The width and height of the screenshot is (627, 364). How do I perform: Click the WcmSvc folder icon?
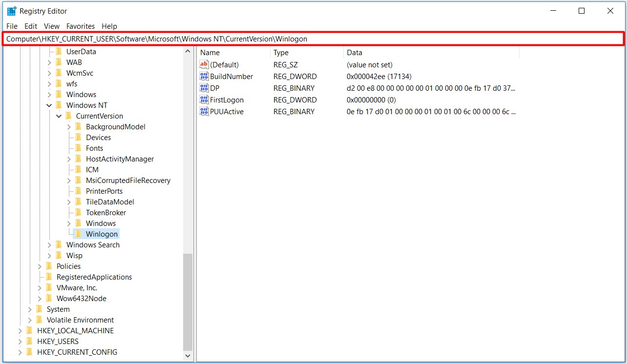tap(59, 73)
